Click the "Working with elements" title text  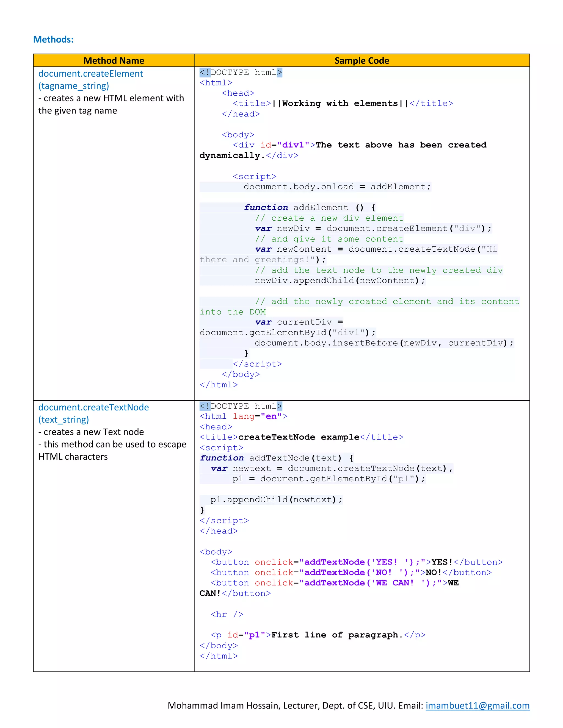pyautogui.click(x=340, y=103)
